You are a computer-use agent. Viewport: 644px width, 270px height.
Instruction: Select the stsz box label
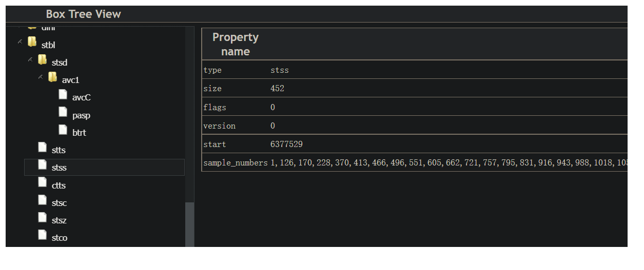59,220
